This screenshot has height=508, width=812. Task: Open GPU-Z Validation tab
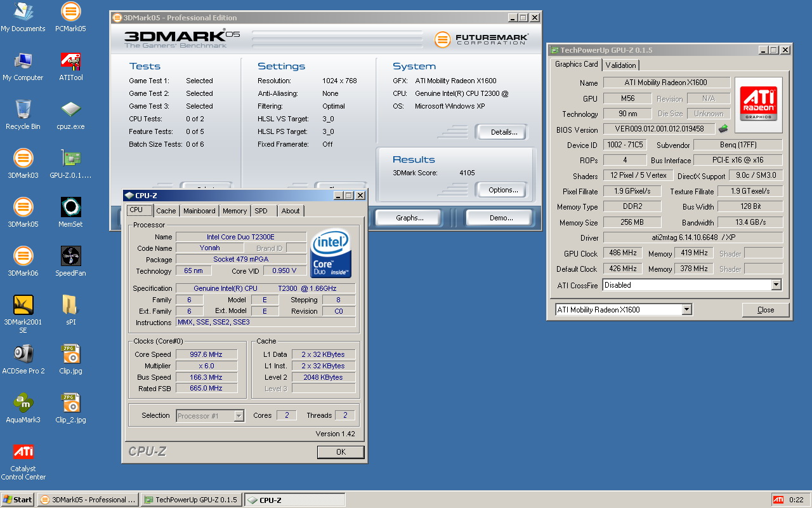coord(620,65)
